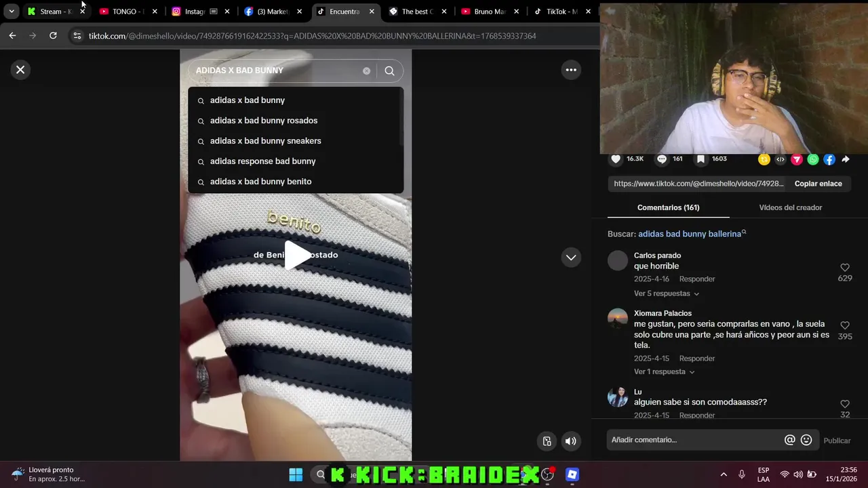Expand Ver 5 respuestas

[x=666, y=293]
